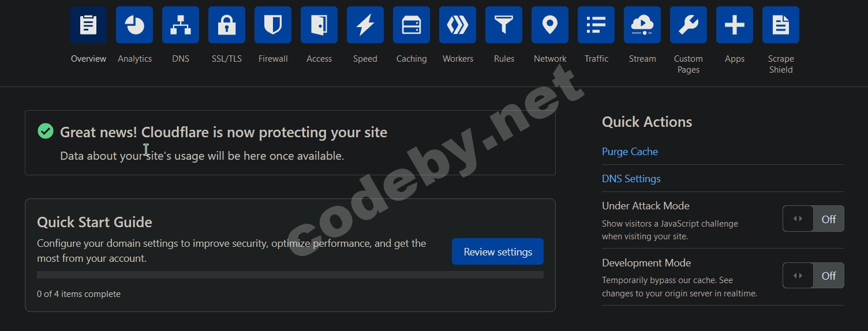Open the Network location pin icon
Screen dimensions: 868x331
(550, 25)
